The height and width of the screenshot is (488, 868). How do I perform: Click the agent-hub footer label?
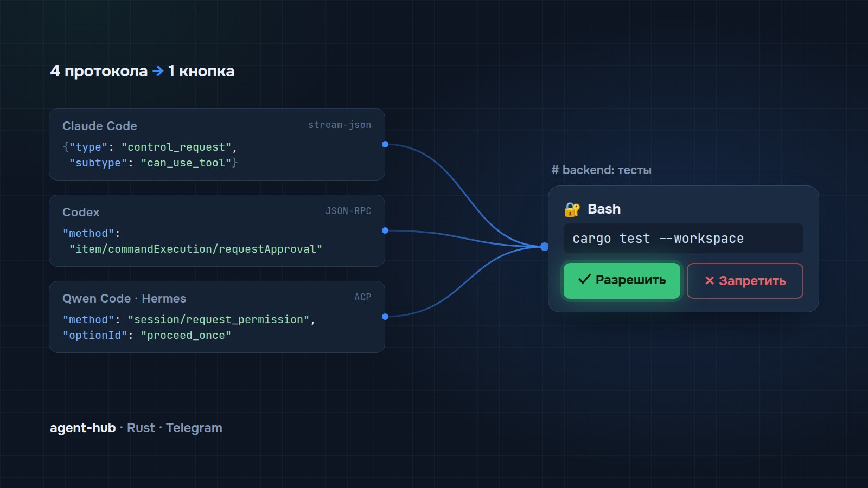point(83,428)
